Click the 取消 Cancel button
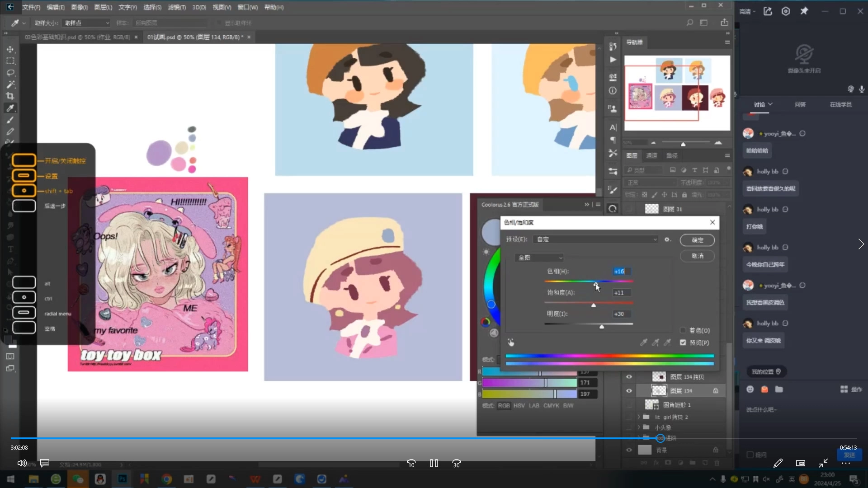 point(697,256)
